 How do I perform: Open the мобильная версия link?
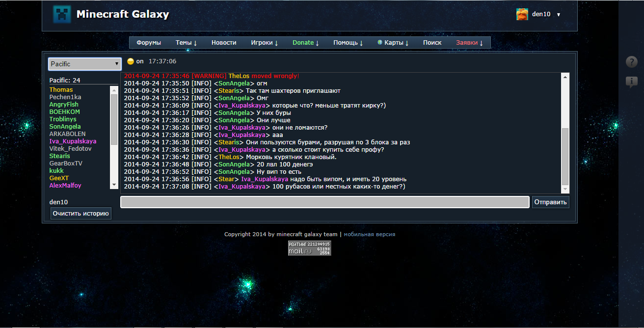click(x=369, y=234)
